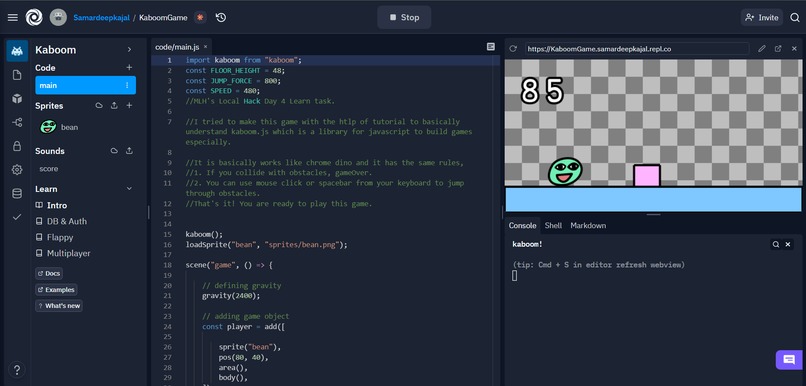806x386 pixels.
Task: Open preview in new tab icon
Action: [x=778, y=49]
